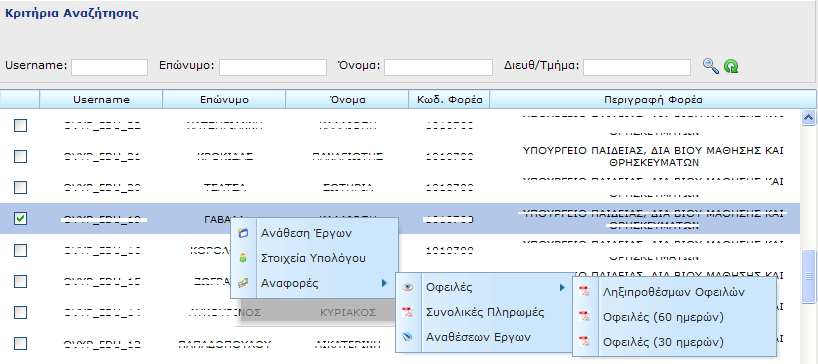
Task: Expand the Οφειλές submenu
Action: [x=484, y=287]
